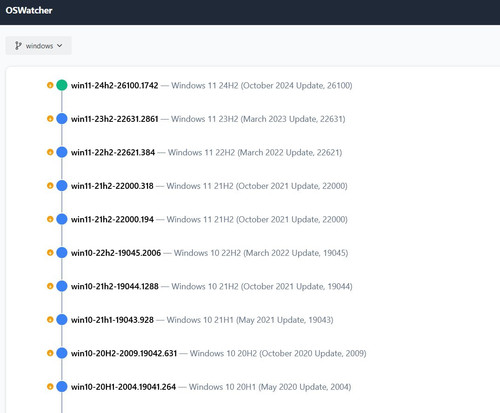Click description 'Windows 10 21H1 (May 2021 Update, 19043)'
This screenshot has width=500, height=413.
[250, 320]
